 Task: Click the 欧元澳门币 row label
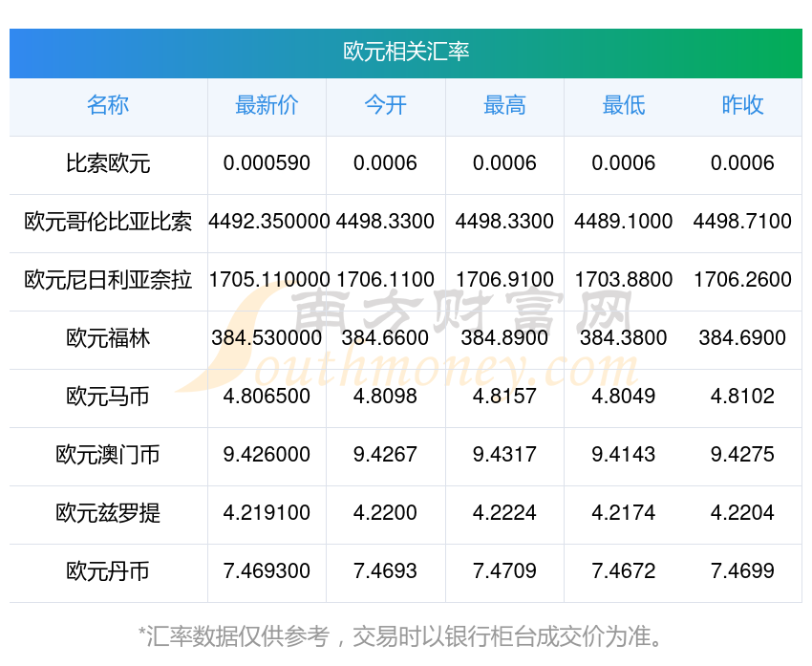click(x=108, y=455)
